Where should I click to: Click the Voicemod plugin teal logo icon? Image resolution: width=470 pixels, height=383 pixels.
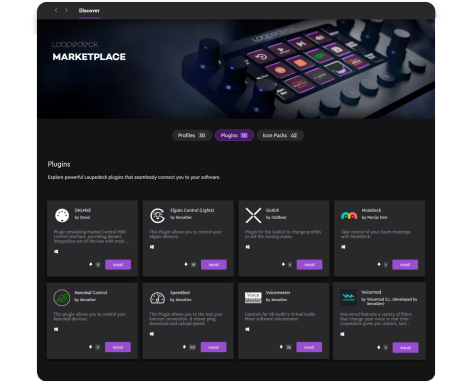349,297
